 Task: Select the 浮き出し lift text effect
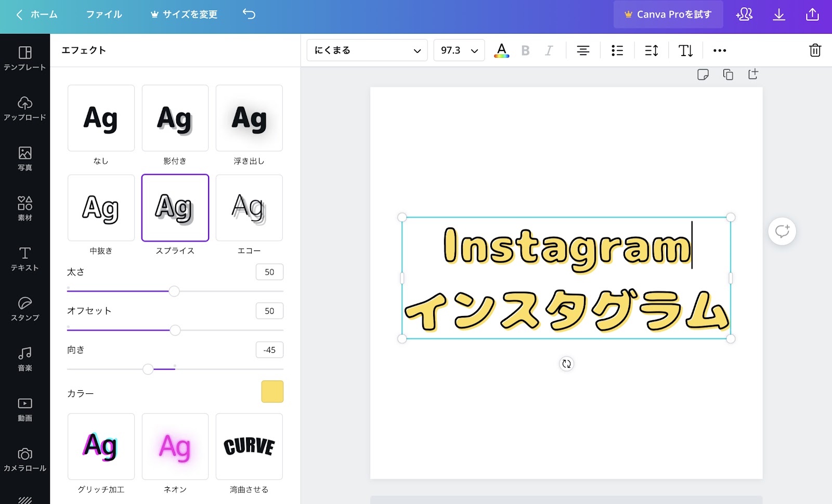click(249, 118)
